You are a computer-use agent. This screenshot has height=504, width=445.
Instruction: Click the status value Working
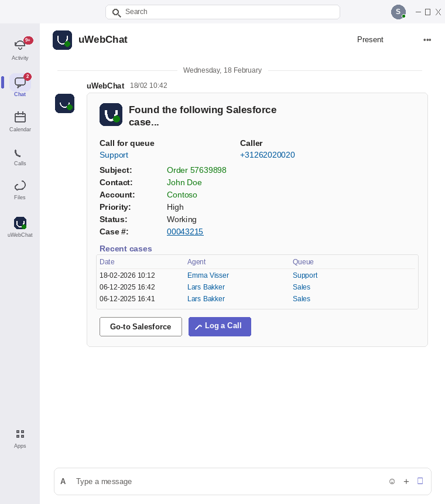(182, 220)
